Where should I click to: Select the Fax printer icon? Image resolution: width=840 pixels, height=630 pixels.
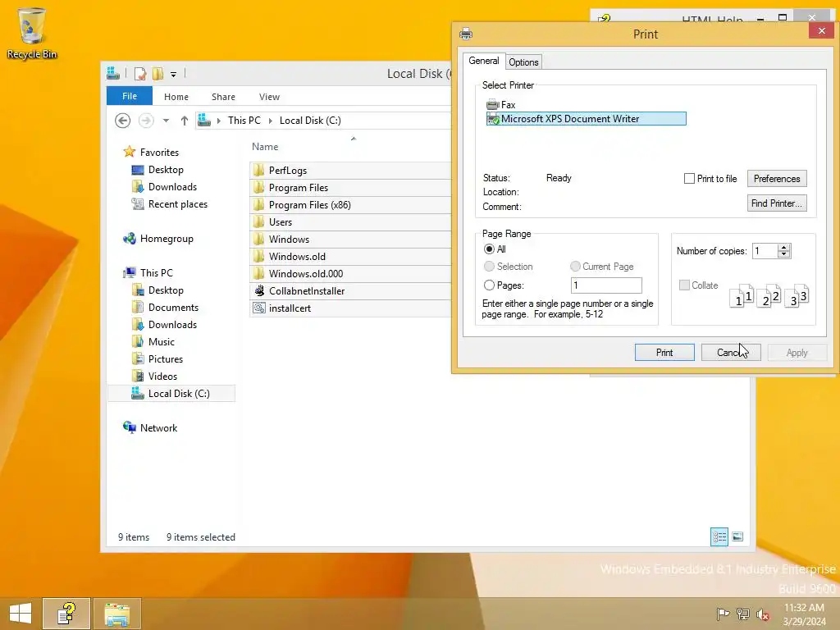point(492,105)
